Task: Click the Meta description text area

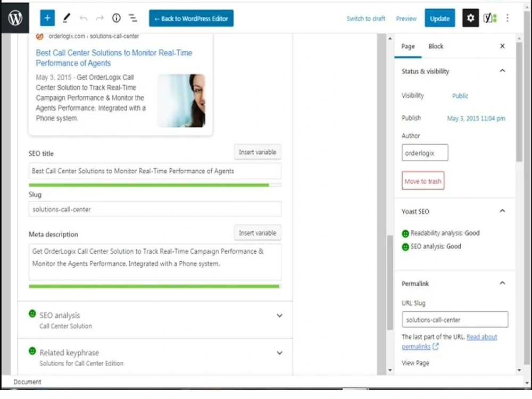Action: tap(155, 262)
